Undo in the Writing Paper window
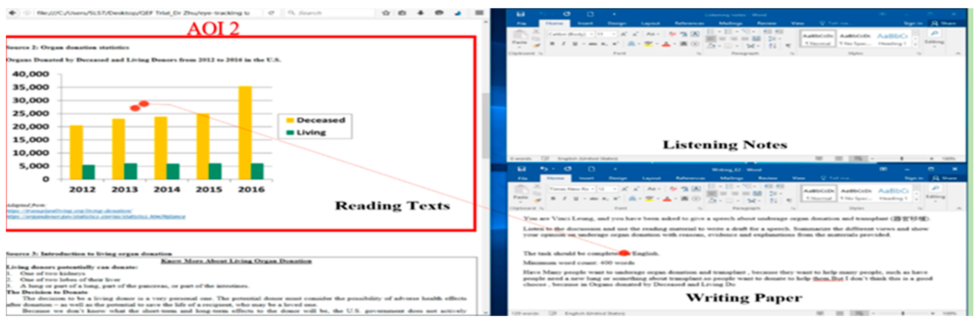The width and height of the screenshot is (980, 326). point(544,169)
